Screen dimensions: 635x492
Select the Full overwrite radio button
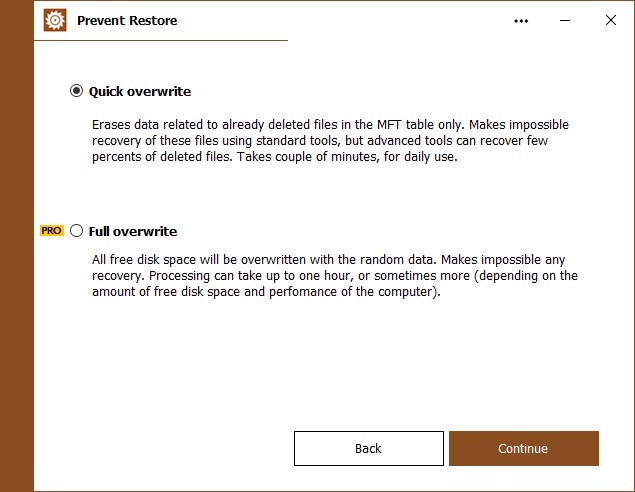[x=76, y=231]
